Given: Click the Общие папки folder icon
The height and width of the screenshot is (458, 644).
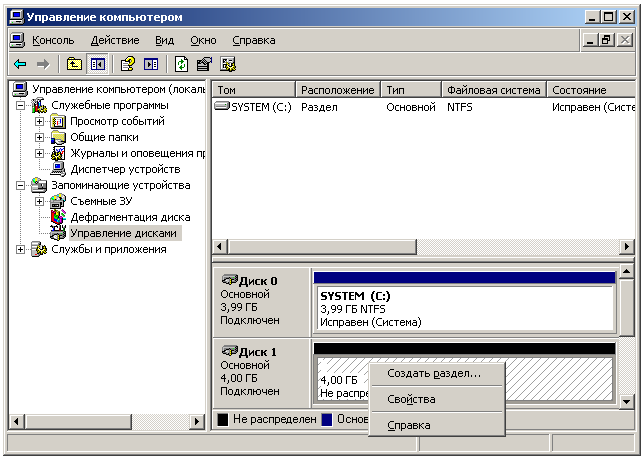Looking at the screenshot, I should coord(58,137).
